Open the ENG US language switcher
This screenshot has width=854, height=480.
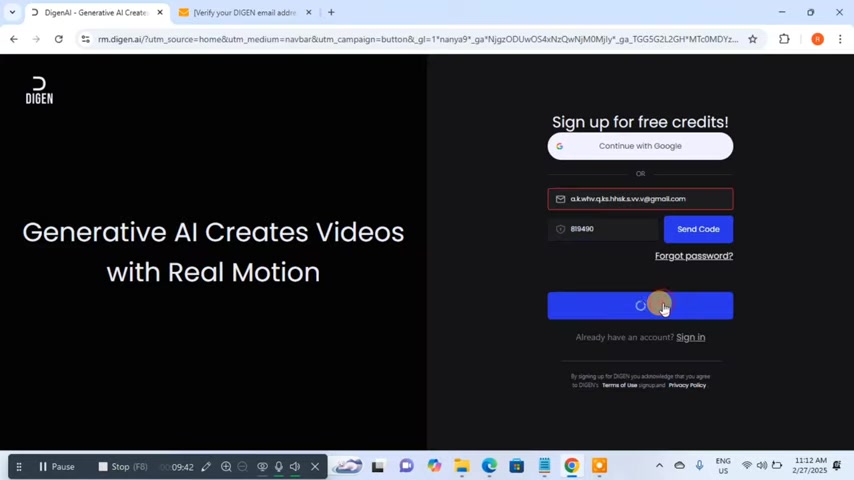pyautogui.click(x=723, y=466)
